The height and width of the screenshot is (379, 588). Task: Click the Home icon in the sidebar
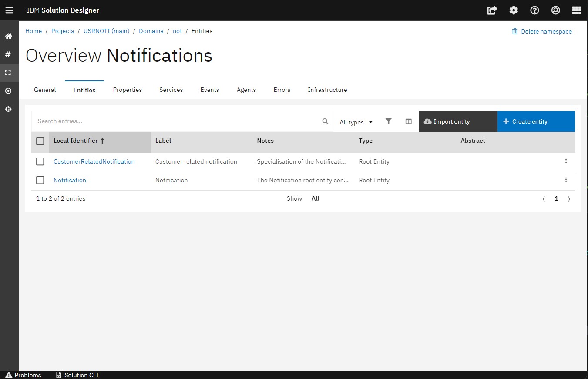pos(8,36)
